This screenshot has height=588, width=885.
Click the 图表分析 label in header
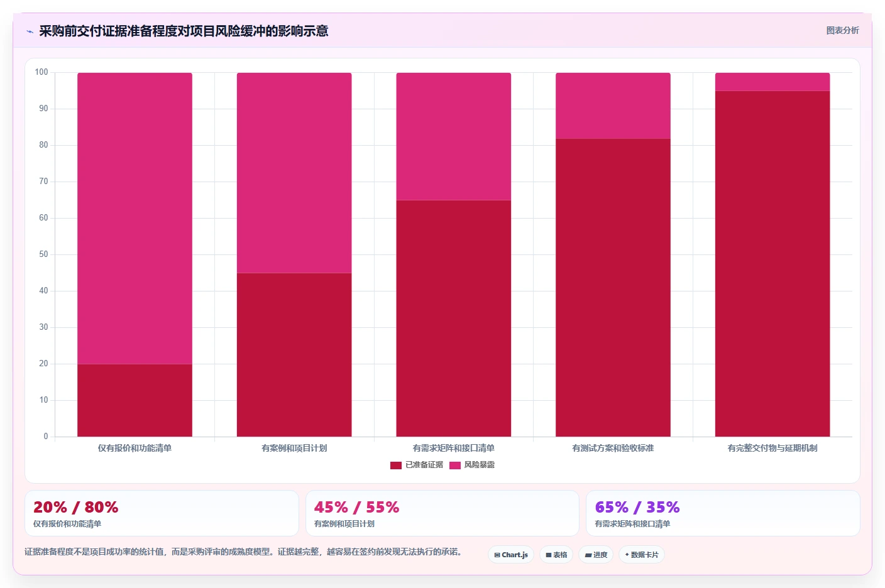point(842,30)
